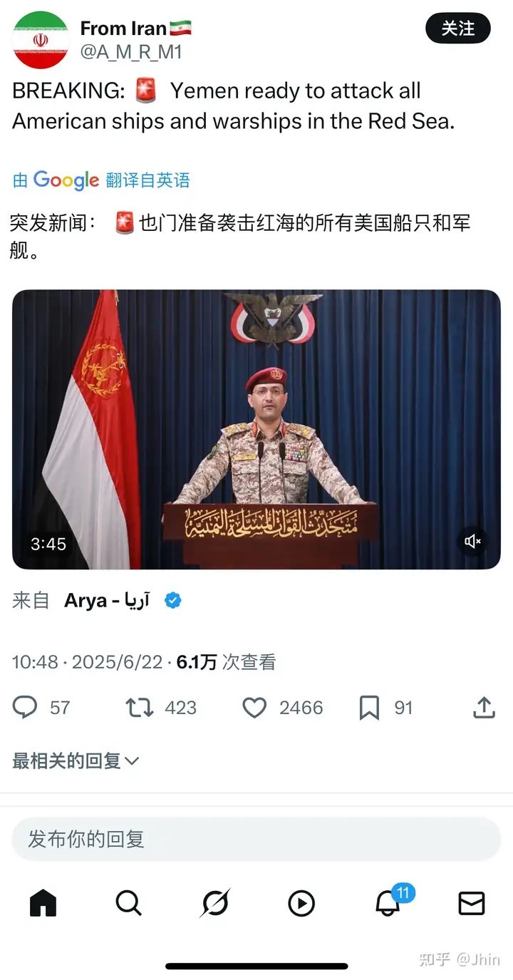The height and width of the screenshot is (980, 513).
Task: Tap the retweet icon
Action: coord(139,707)
